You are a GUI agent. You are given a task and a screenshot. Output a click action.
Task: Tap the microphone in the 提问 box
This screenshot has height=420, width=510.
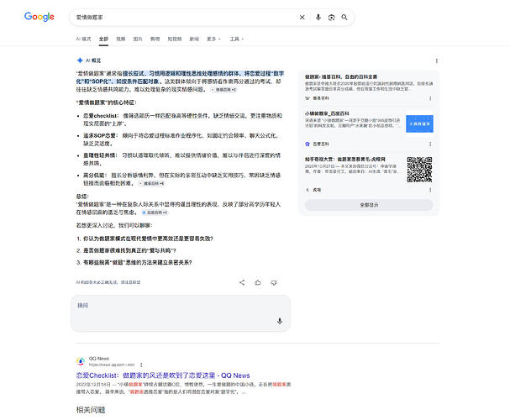coord(280,321)
